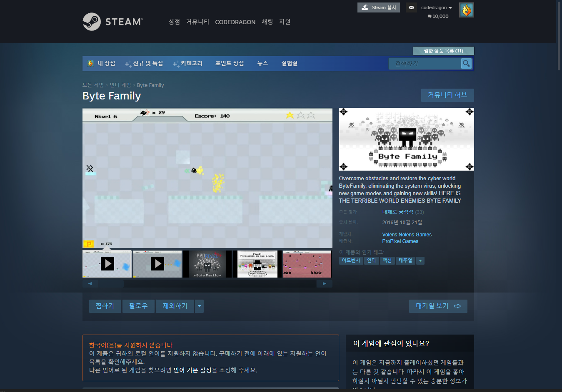Viewport: 562px width, 392px height.
Task: Click the main gameplay video player
Action: click(207, 178)
